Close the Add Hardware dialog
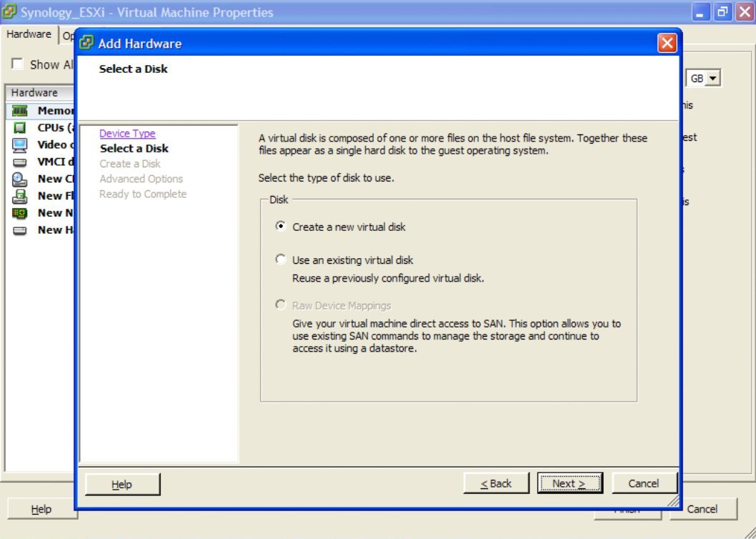The height and width of the screenshot is (539, 756). coord(667,43)
